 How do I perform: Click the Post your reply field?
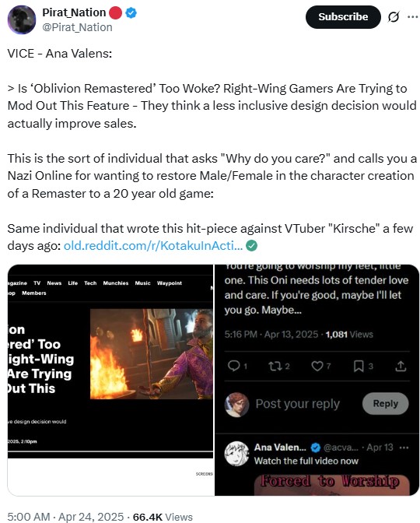(297, 404)
